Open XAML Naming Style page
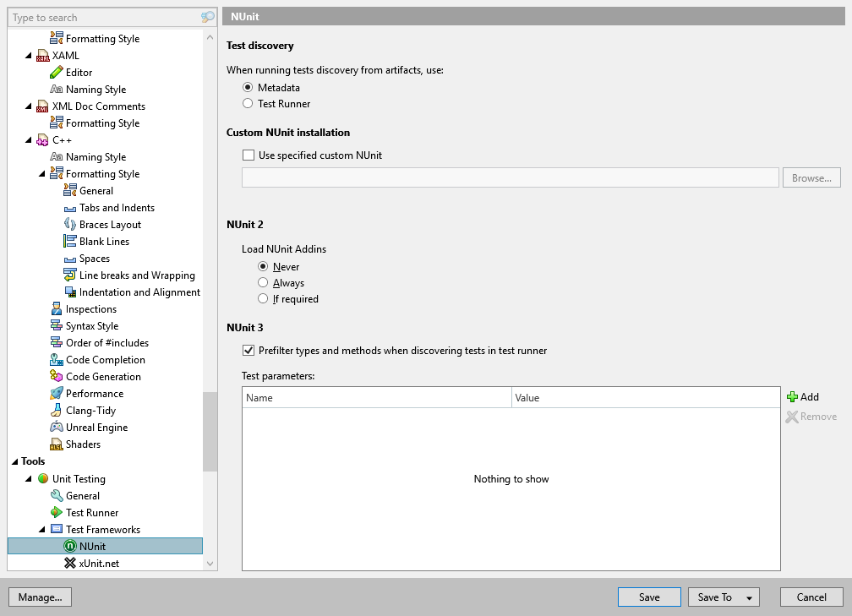The image size is (852, 616). pos(96,89)
